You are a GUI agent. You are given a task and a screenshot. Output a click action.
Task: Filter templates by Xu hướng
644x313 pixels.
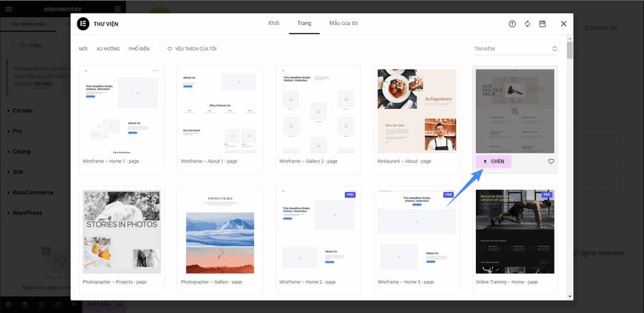[108, 49]
